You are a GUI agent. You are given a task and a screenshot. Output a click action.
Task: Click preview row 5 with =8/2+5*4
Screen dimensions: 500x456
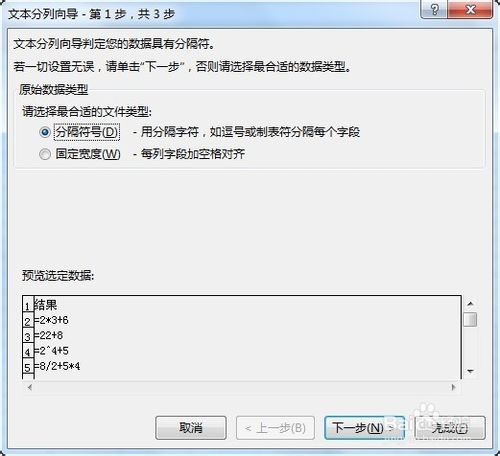point(242,367)
